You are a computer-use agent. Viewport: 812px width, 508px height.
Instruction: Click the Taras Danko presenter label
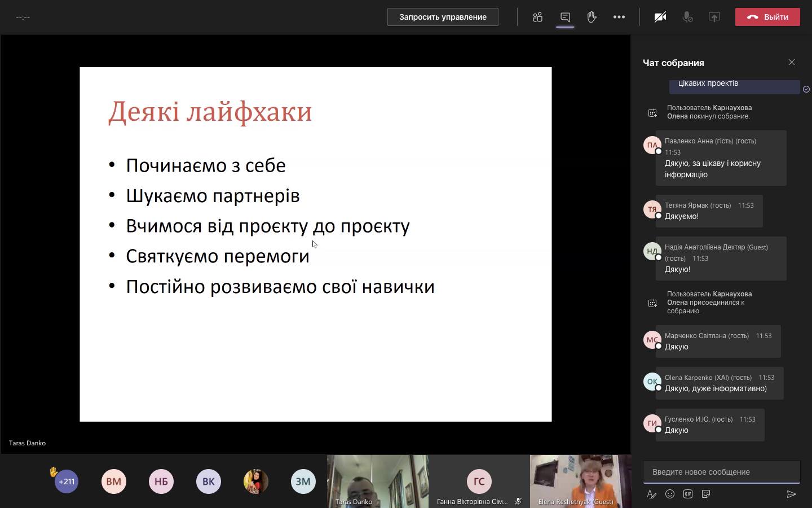[27, 443]
